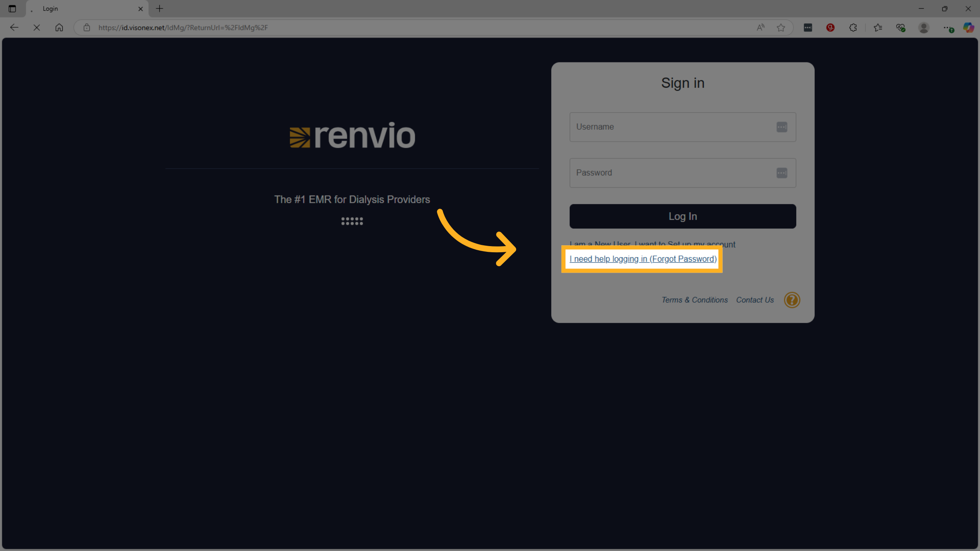Image resolution: width=980 pixels, height=551 pixels.
Task: Open the password manager extension in toolbar
Action: (808, 27)
